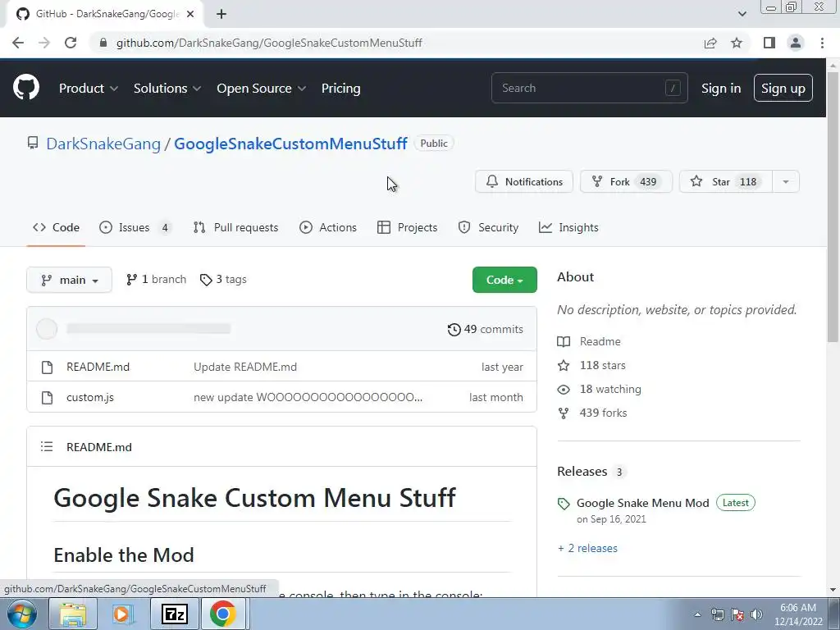Expand the Solutions menu
The image size is (840, 630).
167,89
